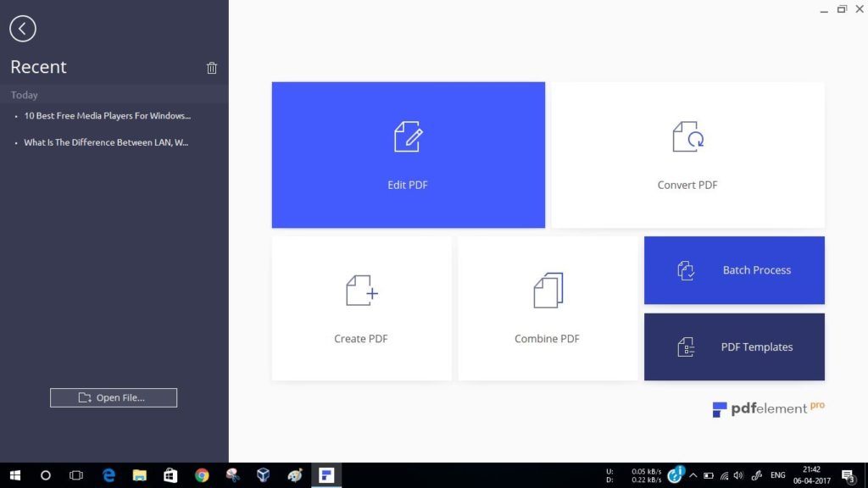
Task: Clear recent files using the trash icon
Action: 211,68
